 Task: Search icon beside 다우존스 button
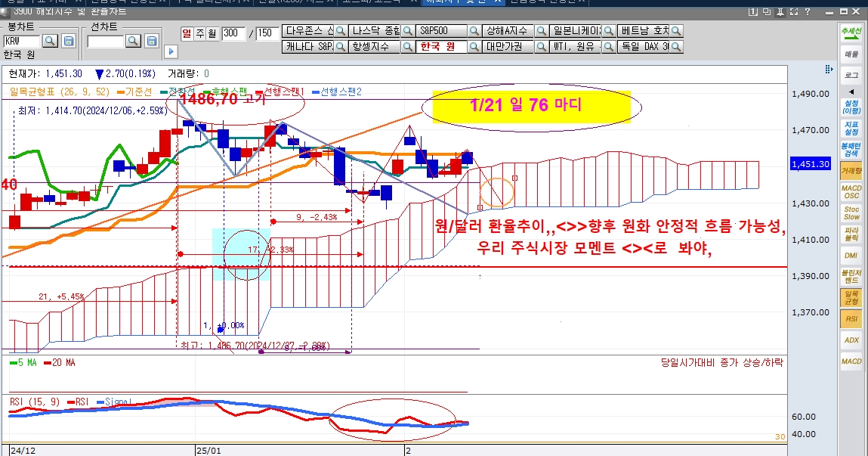tap(341, 31)
